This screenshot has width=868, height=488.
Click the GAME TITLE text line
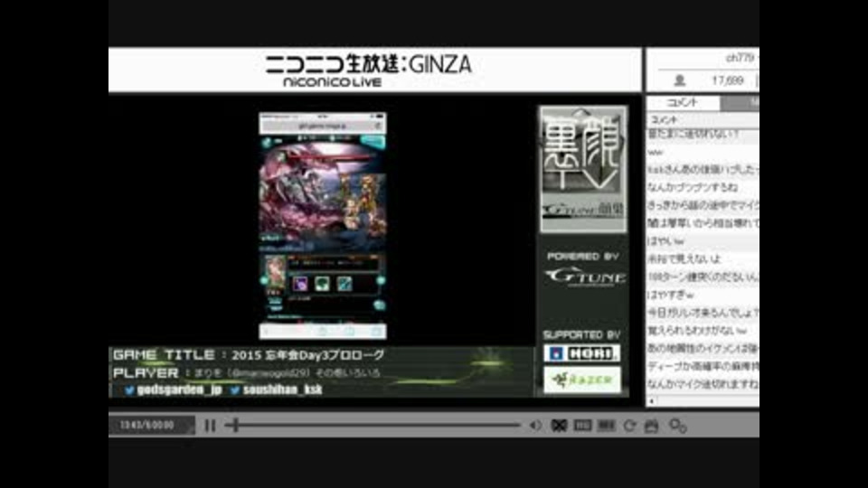(x=249, y=354)
